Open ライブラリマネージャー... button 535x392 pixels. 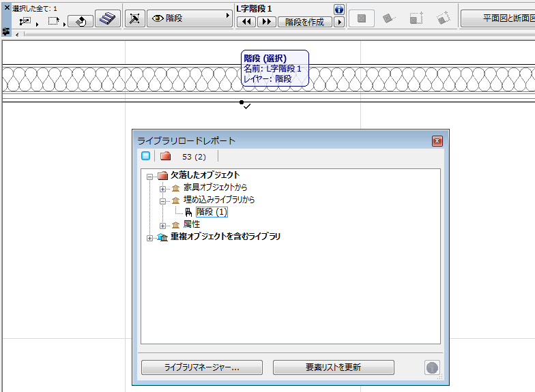tap(202, 367)
